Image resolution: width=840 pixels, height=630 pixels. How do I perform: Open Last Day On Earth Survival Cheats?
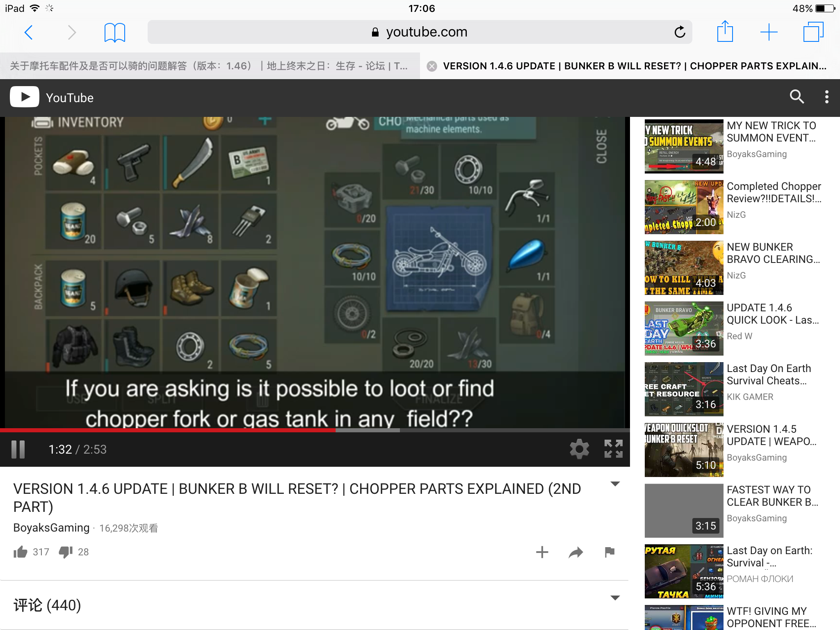point(769,374)
